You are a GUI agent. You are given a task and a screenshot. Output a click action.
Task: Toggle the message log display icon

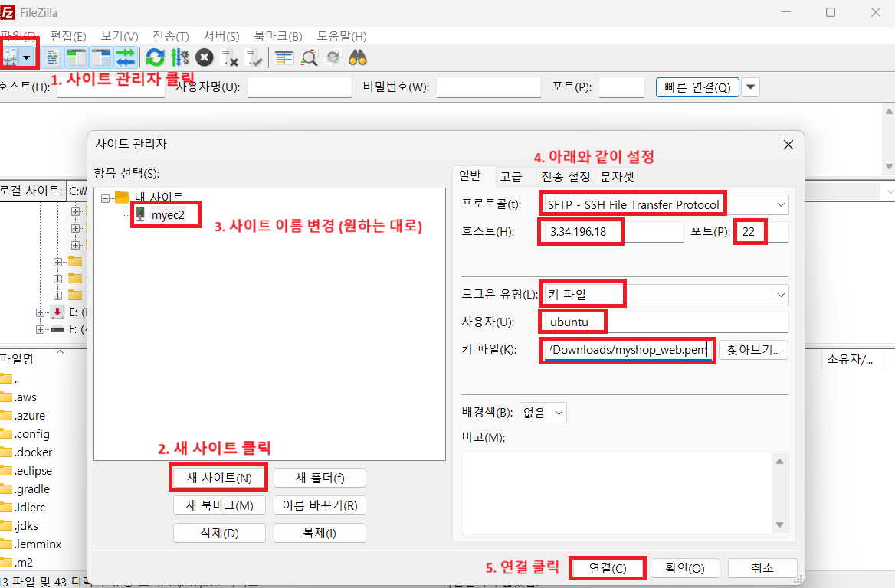point(53,57)
